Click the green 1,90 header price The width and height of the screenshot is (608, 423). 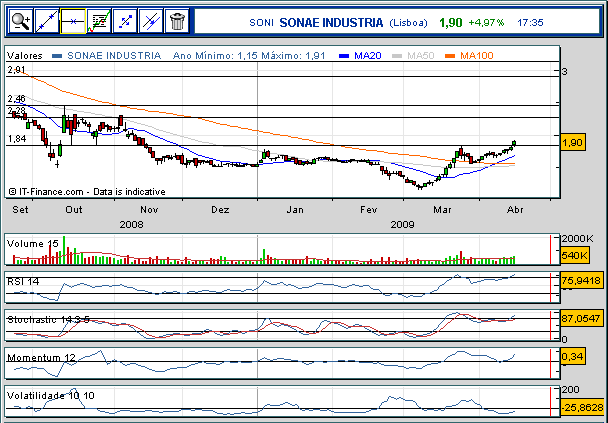[451, 23]
